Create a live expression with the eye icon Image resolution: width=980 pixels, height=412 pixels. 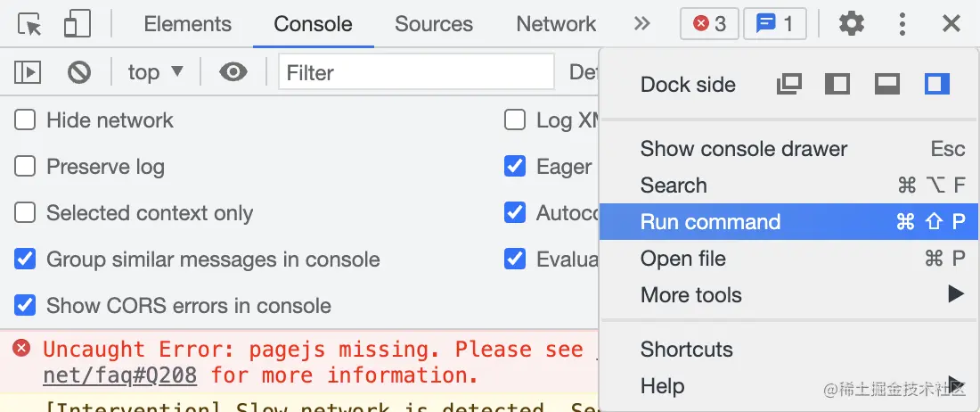coord(233,72)
